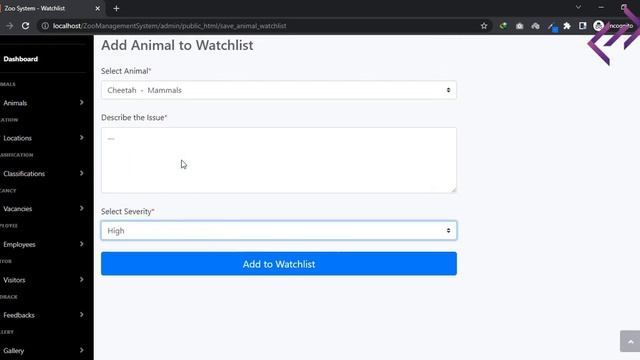Image resolution: width=640 pixels, height=360 pixels.
Task: Click the chevron next to Animals
Action: (82, 102)
